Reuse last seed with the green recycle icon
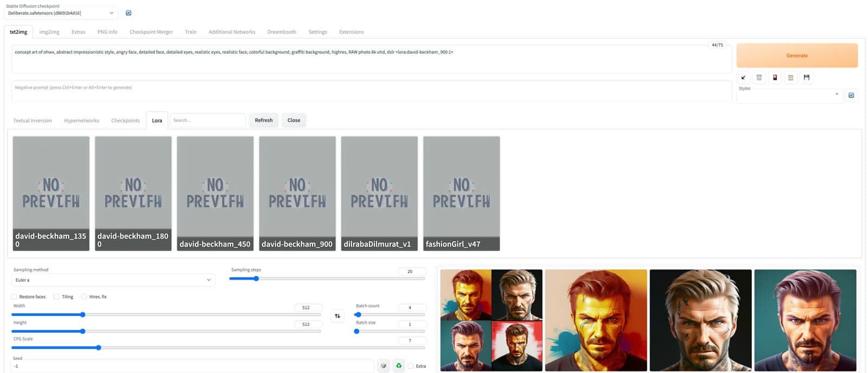868x373 pixels. (399, 366)
